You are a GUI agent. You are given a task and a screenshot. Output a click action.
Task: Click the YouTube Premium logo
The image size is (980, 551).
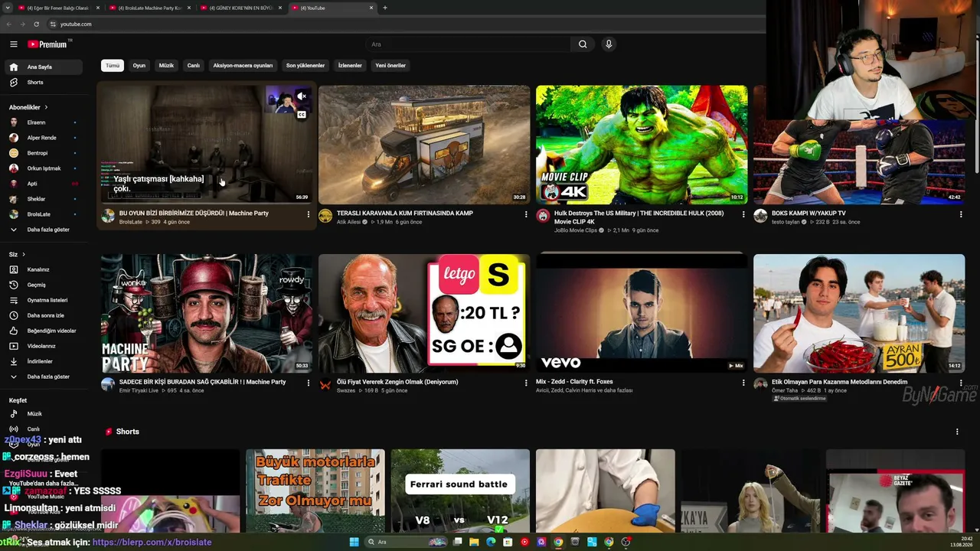click(47, 44)
